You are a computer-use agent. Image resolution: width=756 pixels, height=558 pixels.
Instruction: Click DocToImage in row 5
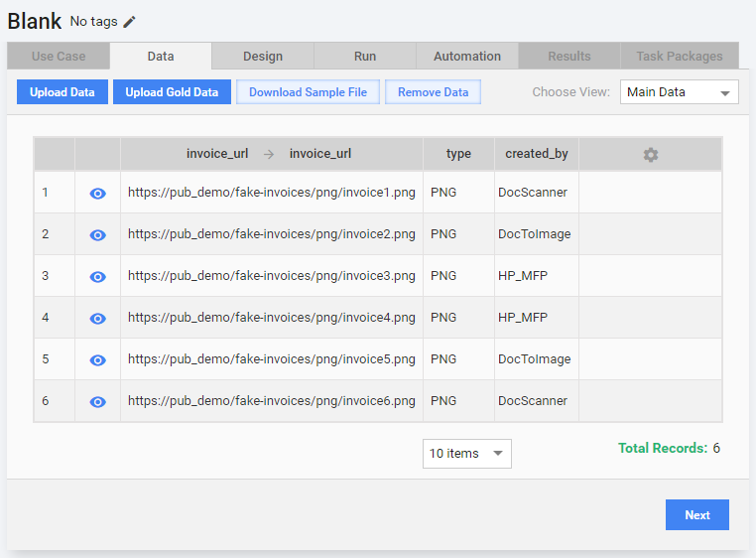[x=534, y=359]
